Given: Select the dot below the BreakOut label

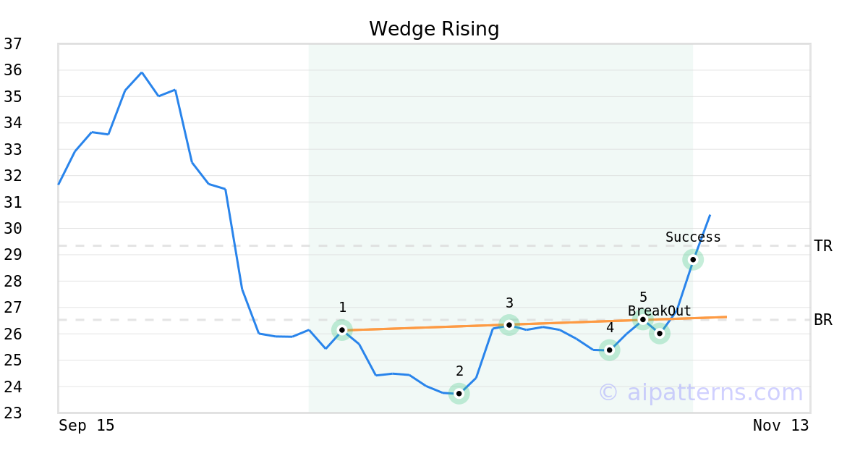Looking at the screenshot, I should [x=659, y=334].
